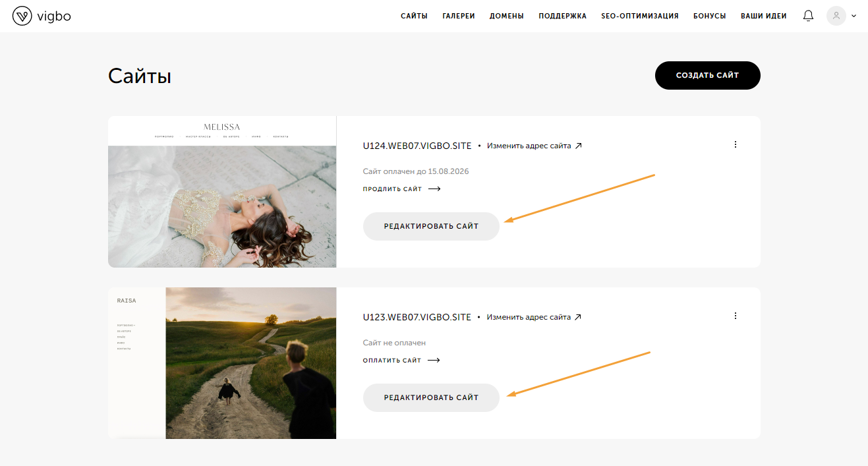The image size is (868, 466).
Task: Open the notifications bell
Action: pyautogui.click(x=808, y=16)
